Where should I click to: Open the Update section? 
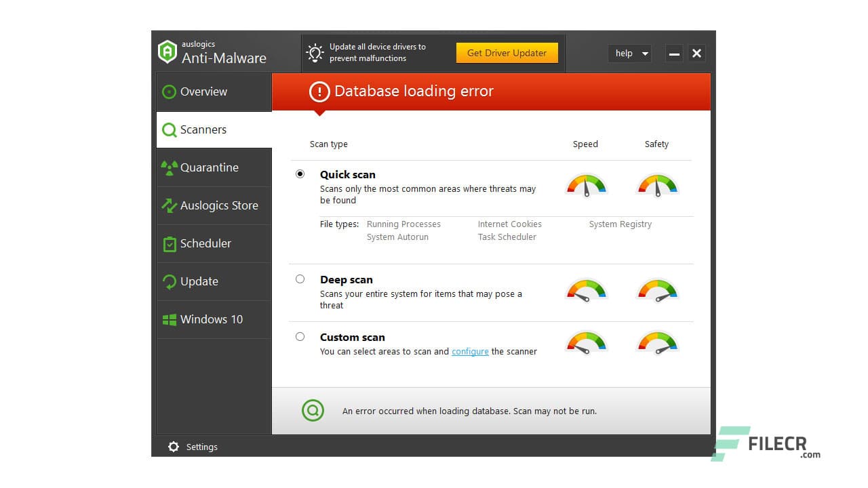click(199, 281)
